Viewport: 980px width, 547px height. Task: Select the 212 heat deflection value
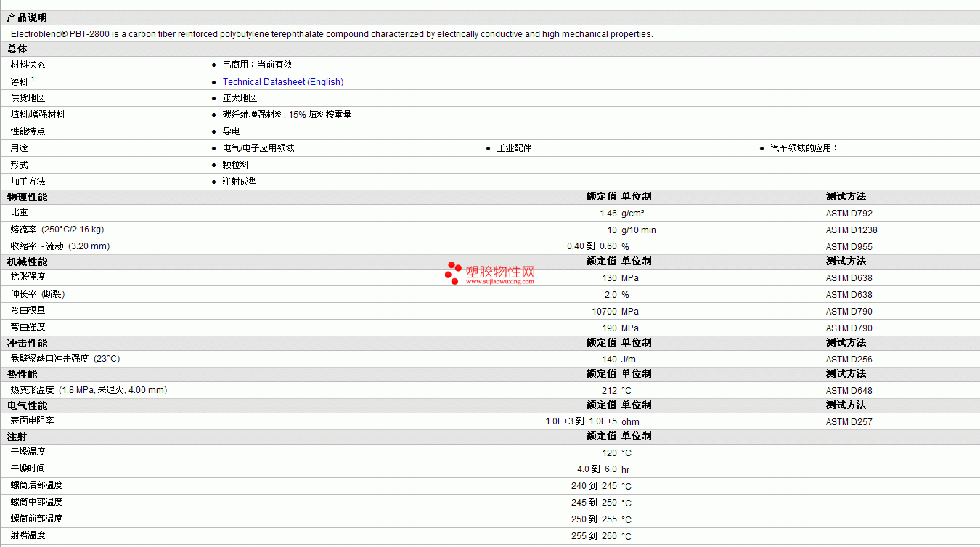tap(610, 391)
